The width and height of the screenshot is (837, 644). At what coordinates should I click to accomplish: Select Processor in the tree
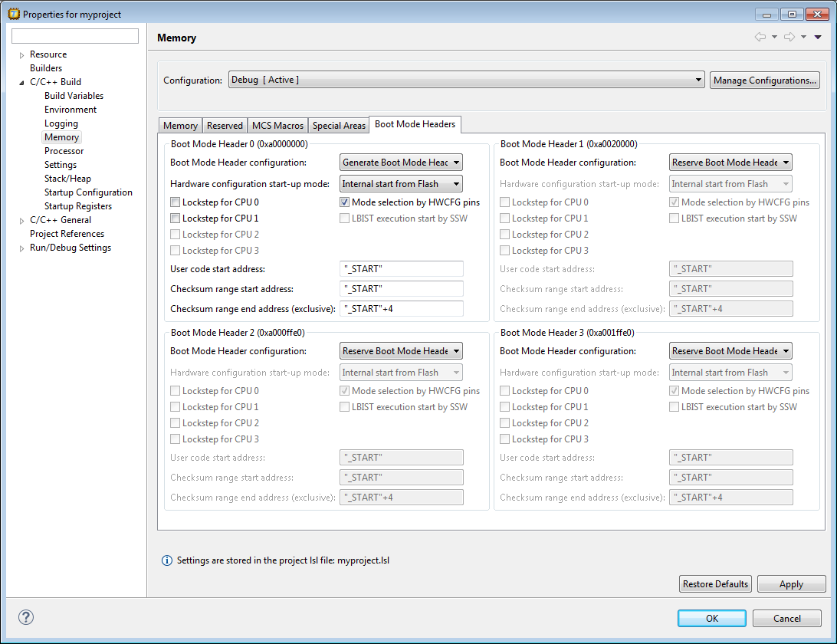point(64,151)
